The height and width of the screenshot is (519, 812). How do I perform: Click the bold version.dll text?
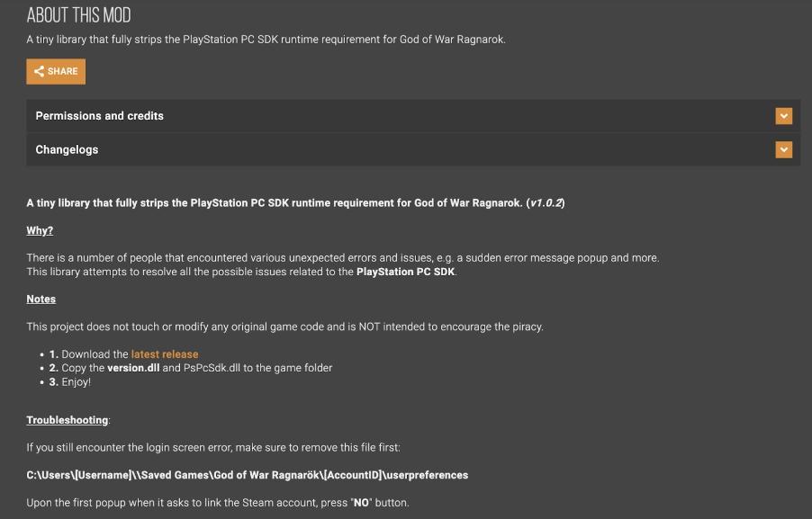133,368
